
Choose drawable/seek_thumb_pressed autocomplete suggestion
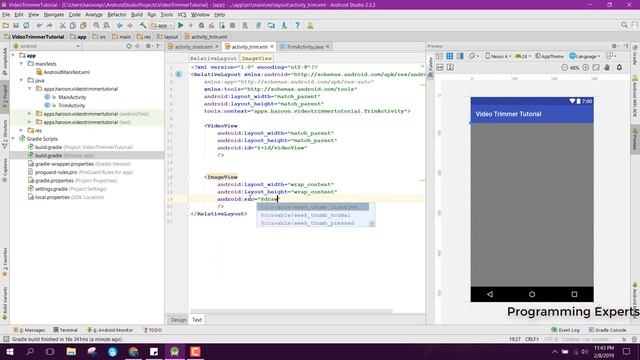pyautogui.click(x=313, y=223)
